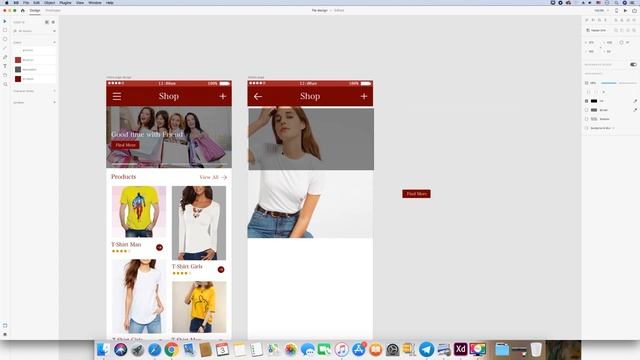Select the Pen tool
The image size is (640, 360).
click(5, 57)
